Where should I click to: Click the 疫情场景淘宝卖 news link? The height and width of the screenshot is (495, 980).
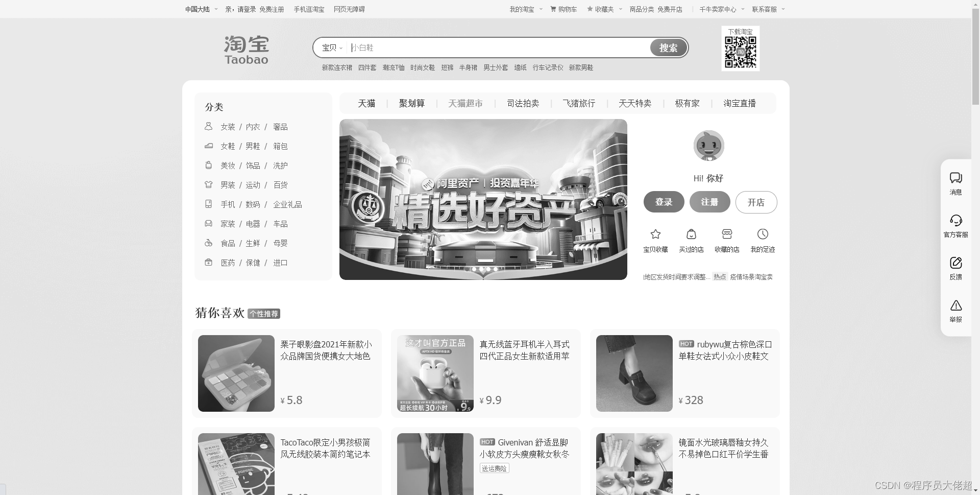(x=751, y=277)
